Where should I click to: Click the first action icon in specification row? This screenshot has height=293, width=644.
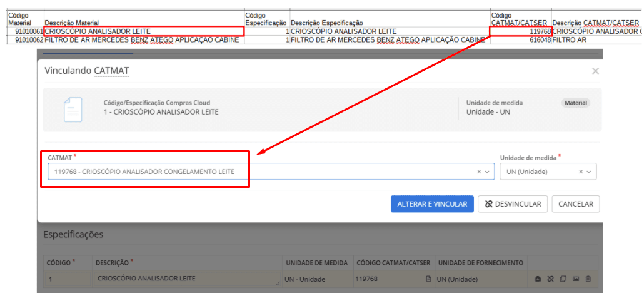click(537, 279)
